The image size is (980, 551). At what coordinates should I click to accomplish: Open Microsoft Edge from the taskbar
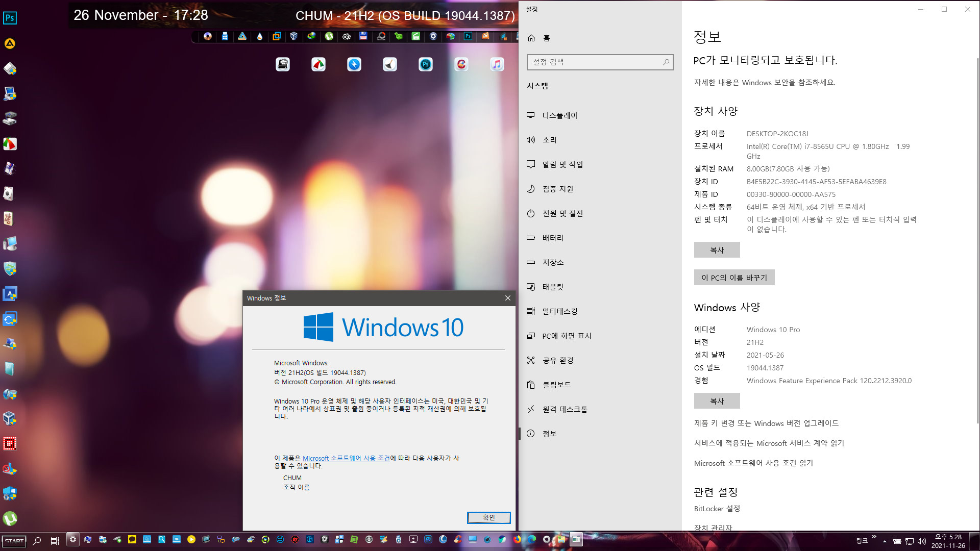[532, 539]
